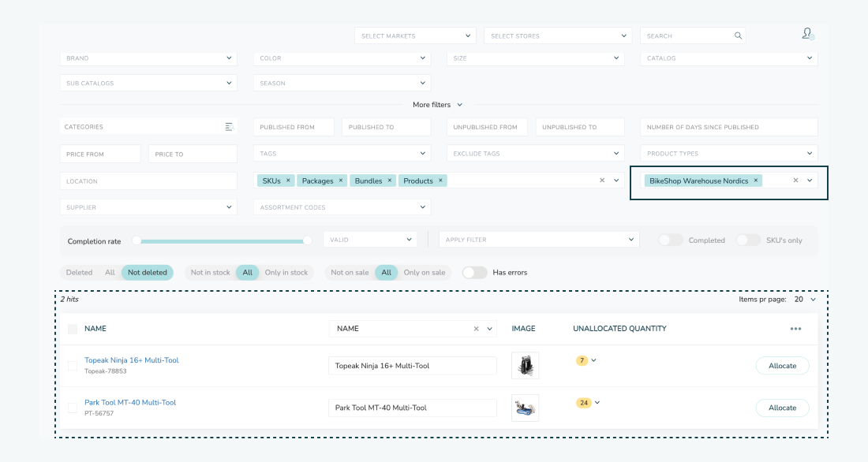The image size is (868, 462).
Task: Remove the Packages filter chip
Action: [339, 181]
